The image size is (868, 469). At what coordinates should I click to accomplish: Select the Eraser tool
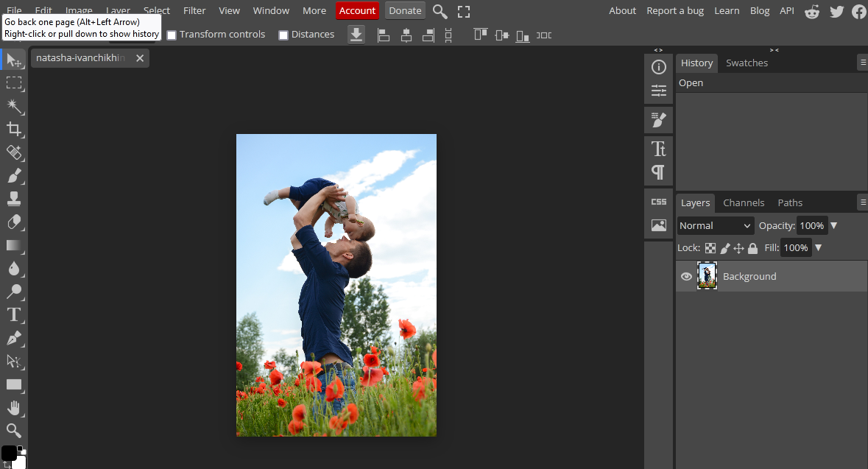[14, 222]
